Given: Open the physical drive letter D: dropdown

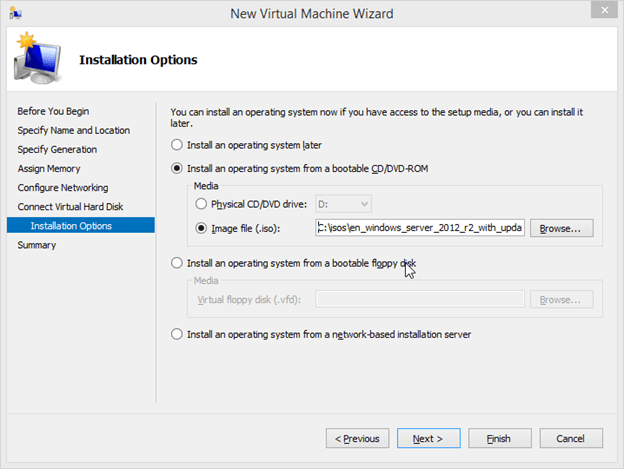Looking at the screenshot, I should point(343,204).
